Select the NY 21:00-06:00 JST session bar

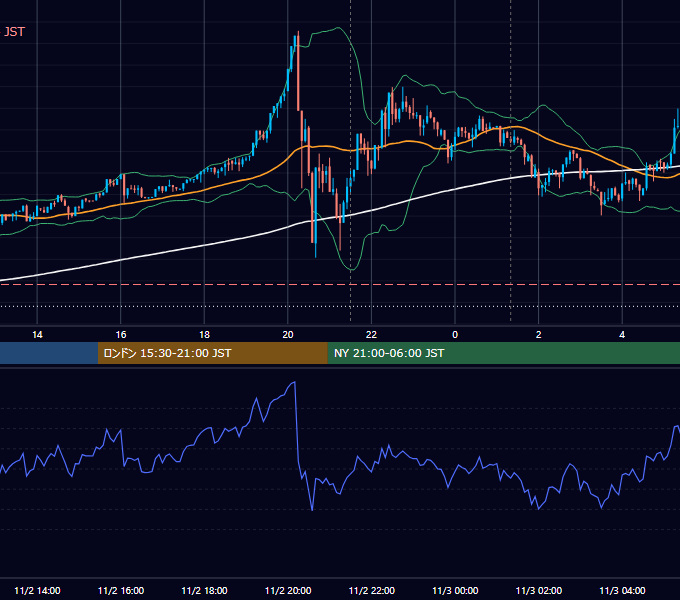[x=503, y=353]
